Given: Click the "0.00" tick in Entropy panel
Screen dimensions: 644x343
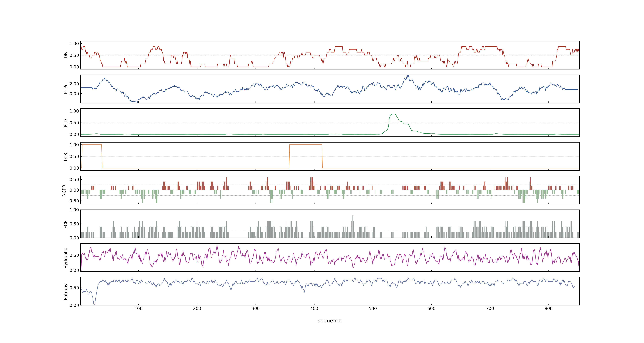Looking at the screenshot, I should click(x=74, y=305).
